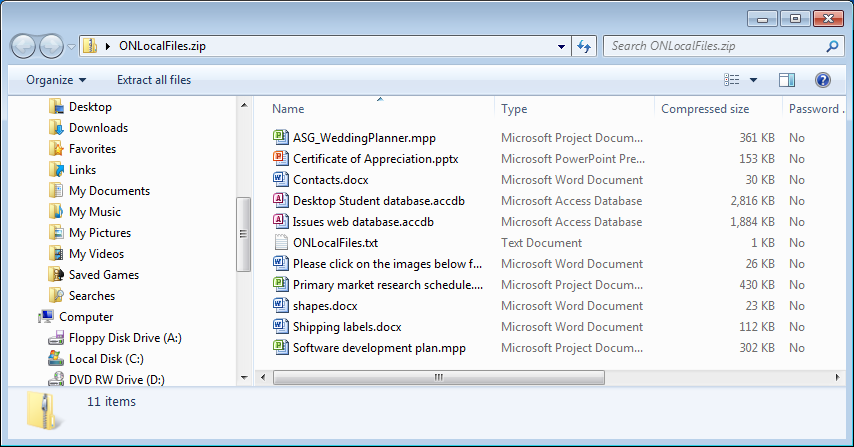Click the navigation pane vertical scrollbar thumb

tap(243, 234)
